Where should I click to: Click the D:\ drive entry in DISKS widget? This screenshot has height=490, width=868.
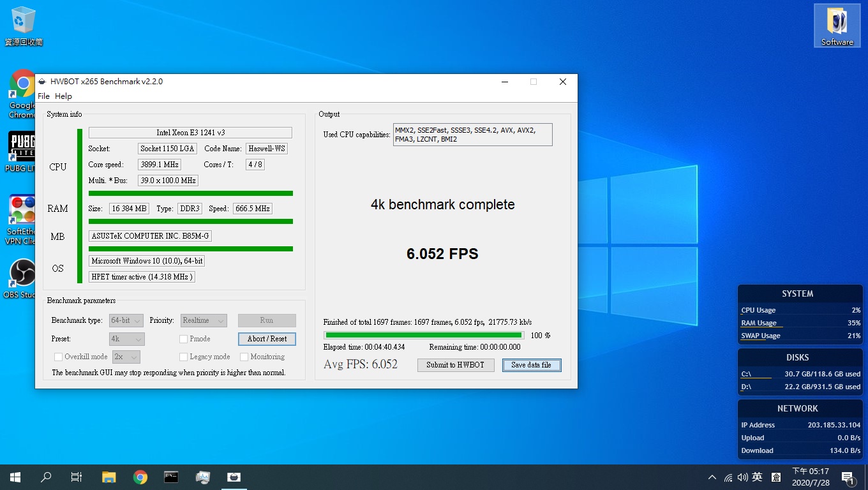(x=800, y=387)
